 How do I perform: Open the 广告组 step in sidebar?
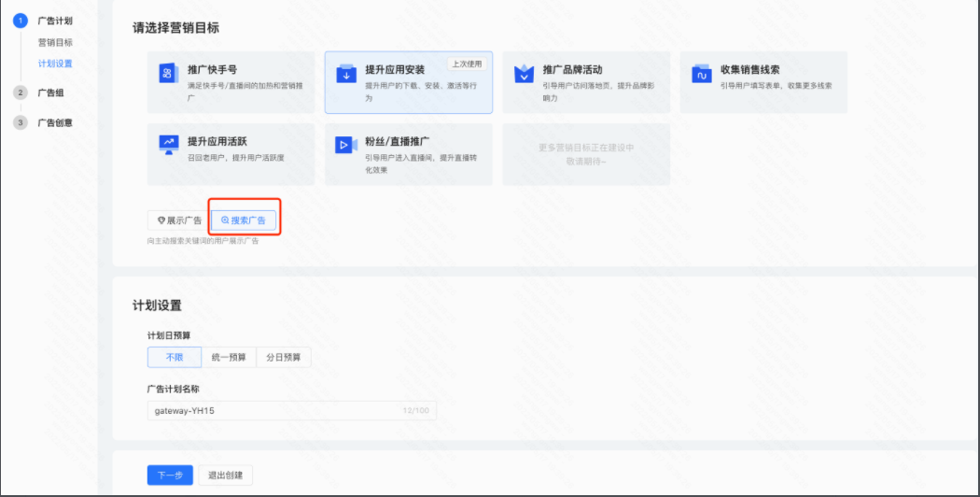click(50, 92)
